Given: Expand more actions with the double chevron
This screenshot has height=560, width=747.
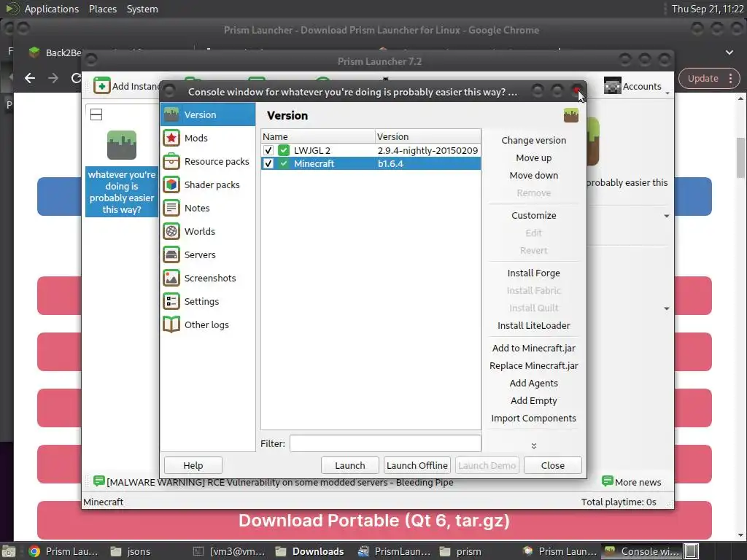Looking at the screenshot, I should tap(533, 446).
